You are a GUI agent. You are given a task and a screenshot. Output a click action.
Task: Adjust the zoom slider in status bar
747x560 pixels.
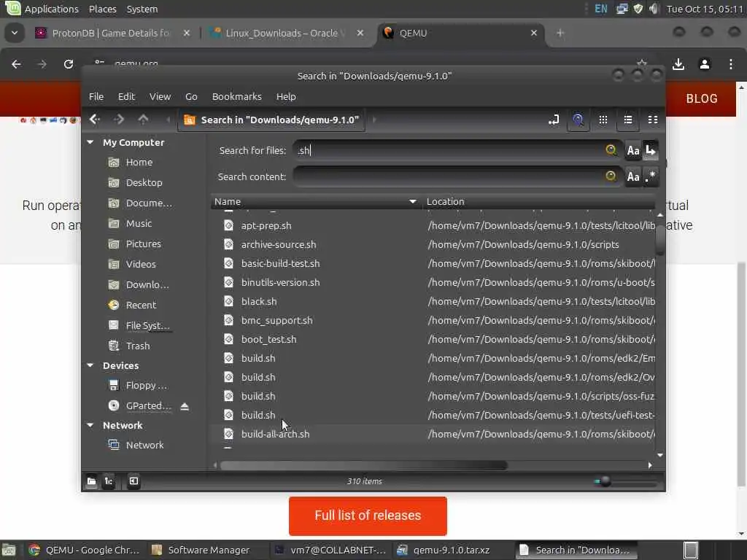[605, 481]
